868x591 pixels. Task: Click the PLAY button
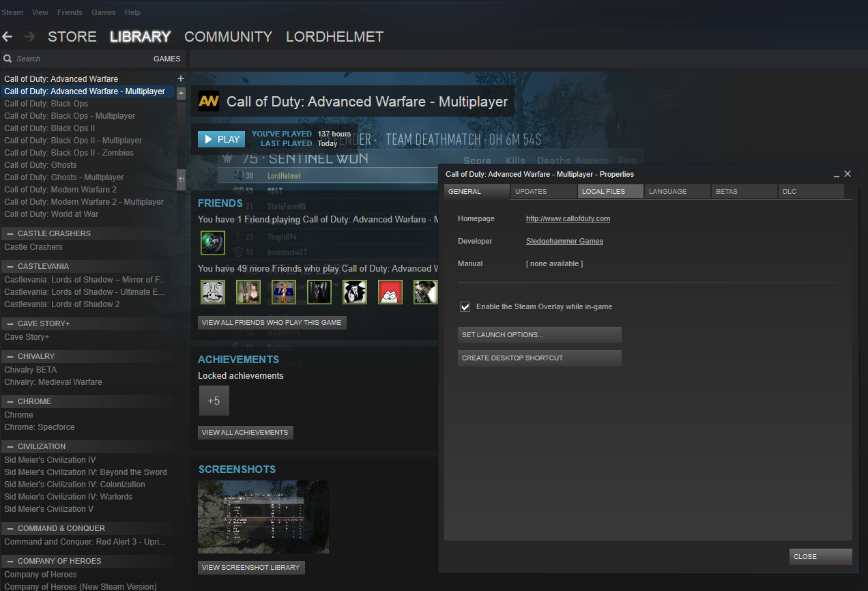[x=221, y=139]
